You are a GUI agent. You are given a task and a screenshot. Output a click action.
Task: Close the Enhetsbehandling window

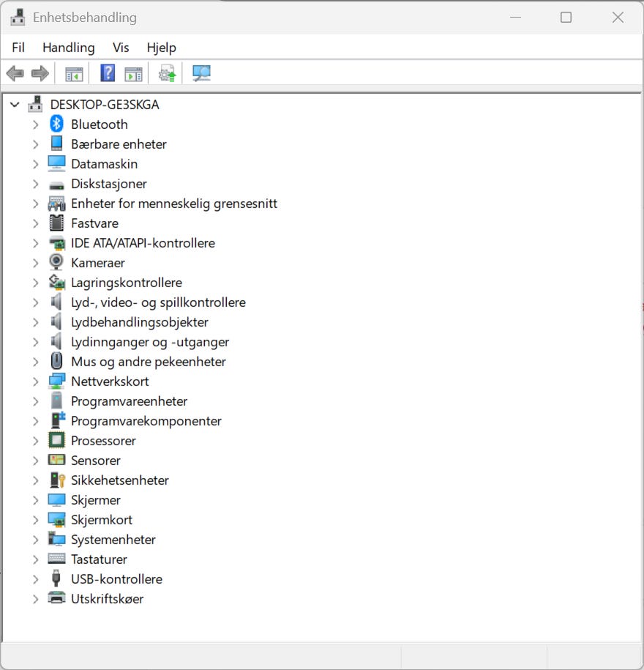[618, 17]
